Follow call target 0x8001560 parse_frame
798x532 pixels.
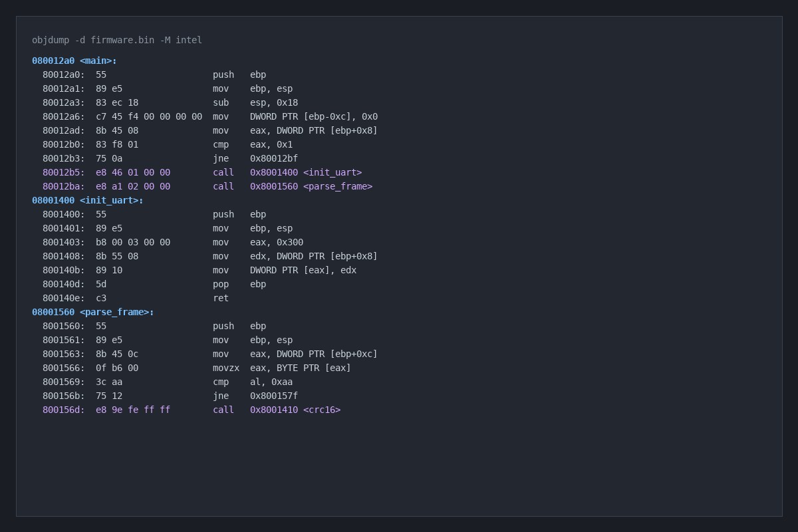point(311,186)
